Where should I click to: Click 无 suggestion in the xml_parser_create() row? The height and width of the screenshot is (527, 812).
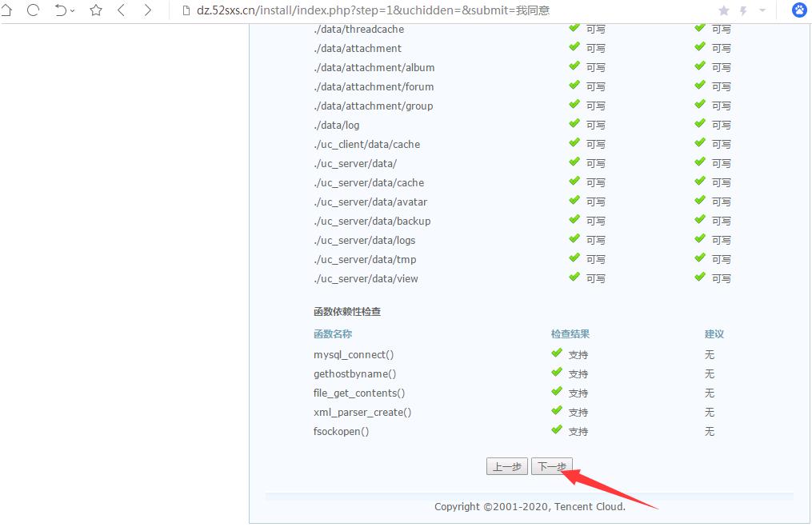(x=710, y=412)
